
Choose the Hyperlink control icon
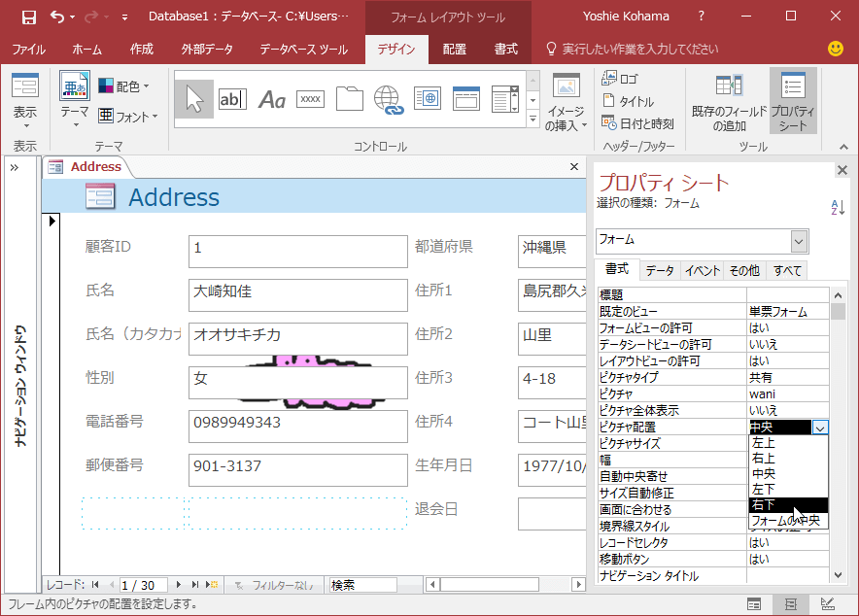389,100
